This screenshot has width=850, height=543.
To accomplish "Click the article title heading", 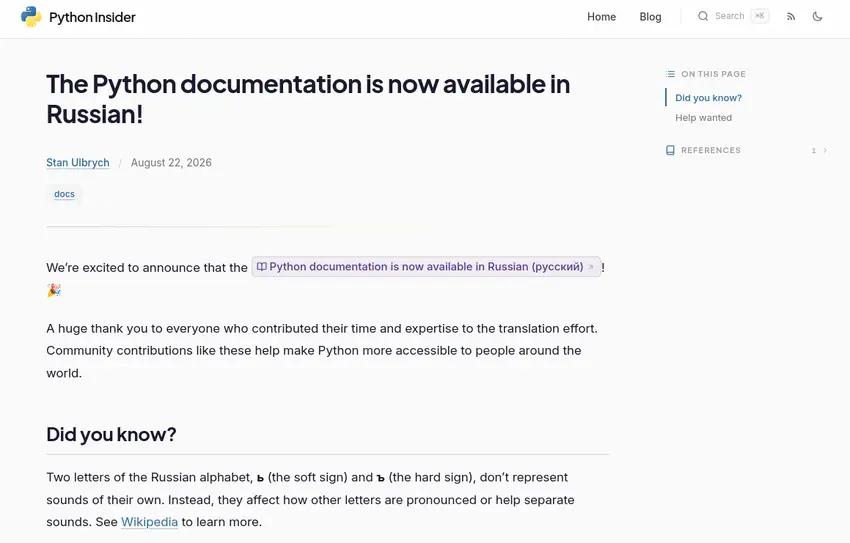I will (x=308, y=99).
